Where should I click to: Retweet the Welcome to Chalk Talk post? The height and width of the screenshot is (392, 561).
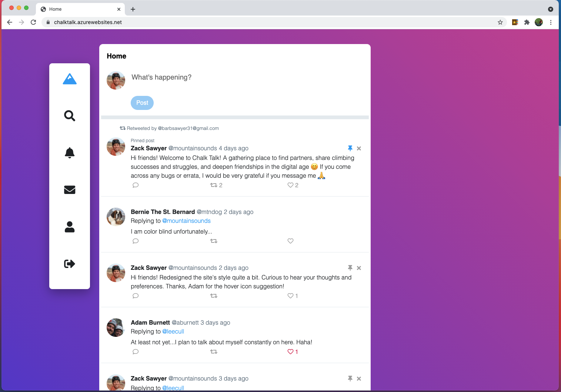click(x=216, y=185)
